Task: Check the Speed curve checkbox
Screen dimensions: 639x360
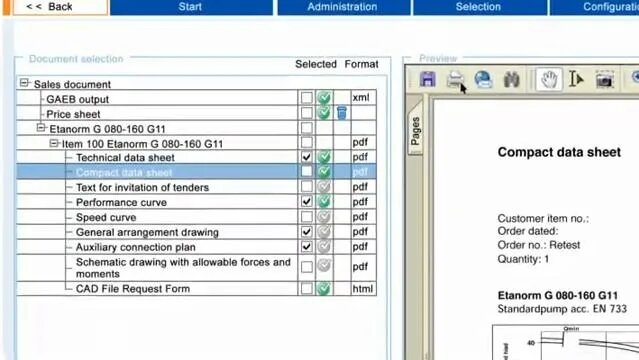Action: 306,216
